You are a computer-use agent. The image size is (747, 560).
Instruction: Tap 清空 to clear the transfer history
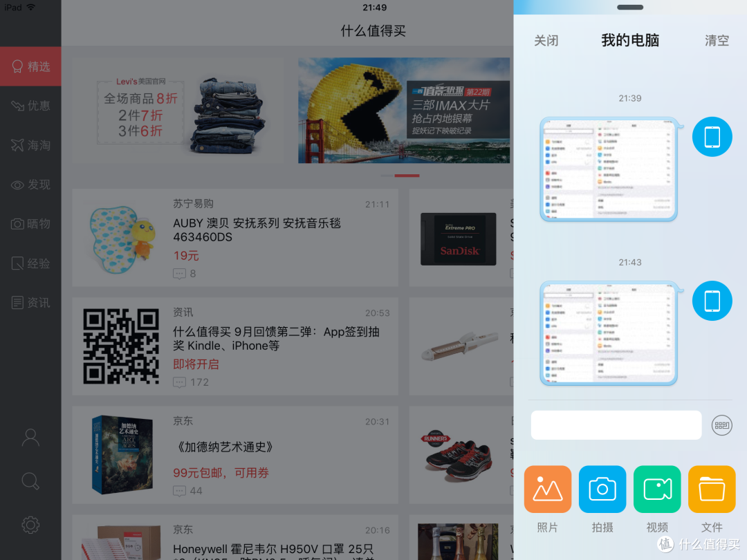(x=717, y=41)
